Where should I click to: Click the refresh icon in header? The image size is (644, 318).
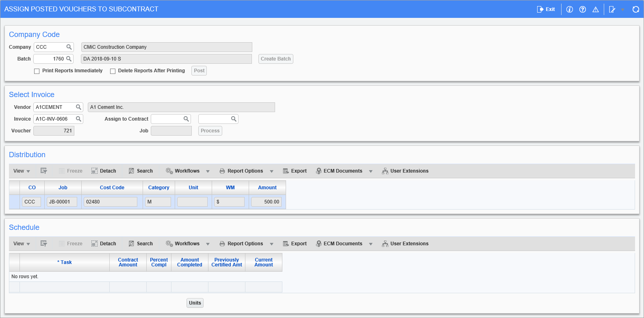636,9
